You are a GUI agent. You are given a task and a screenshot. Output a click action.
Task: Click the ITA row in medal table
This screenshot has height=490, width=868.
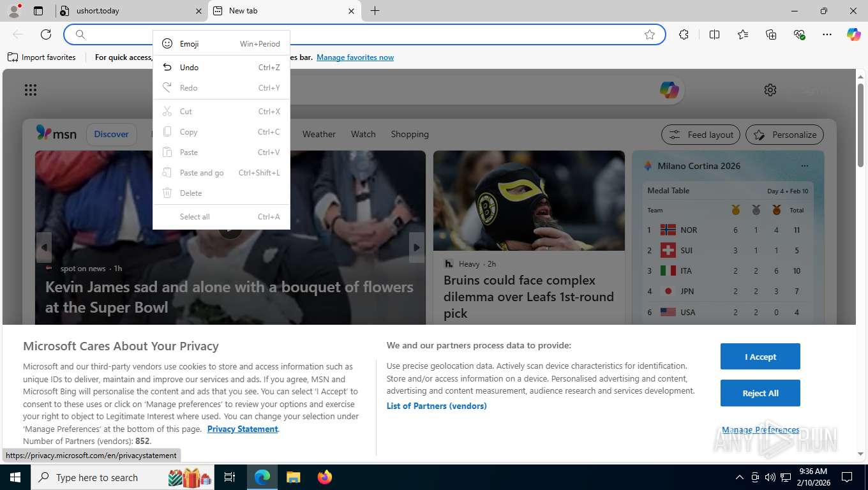click(x=726, y=271)
